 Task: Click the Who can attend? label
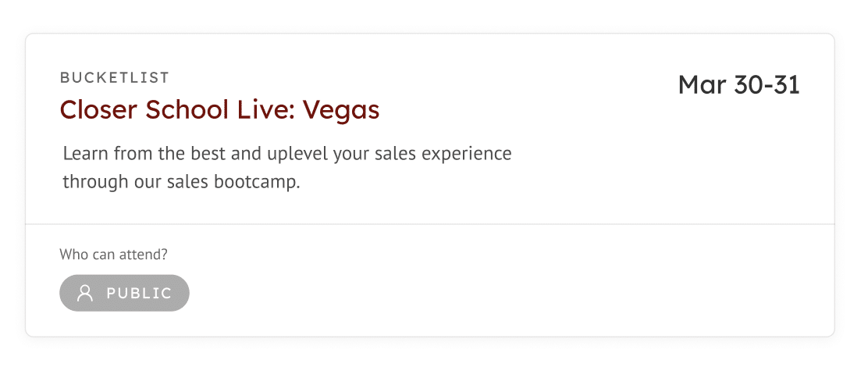click(x=113, y=255)
